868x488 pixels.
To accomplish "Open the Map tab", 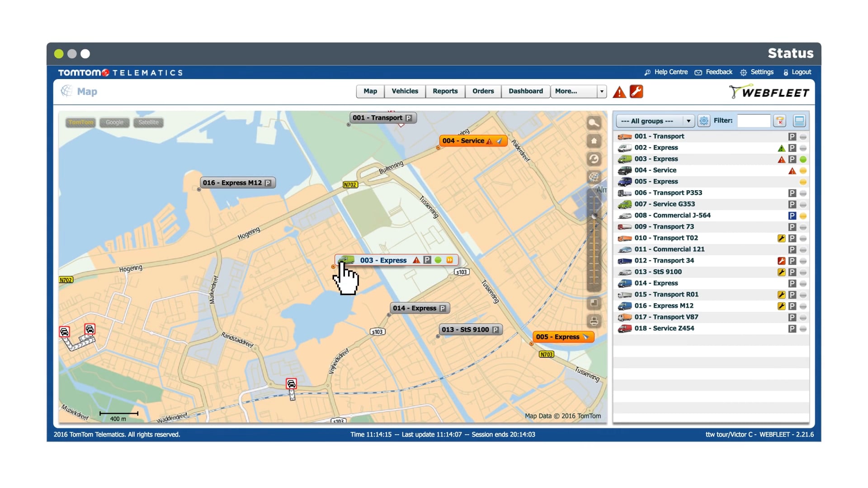I will pos(370,91).
